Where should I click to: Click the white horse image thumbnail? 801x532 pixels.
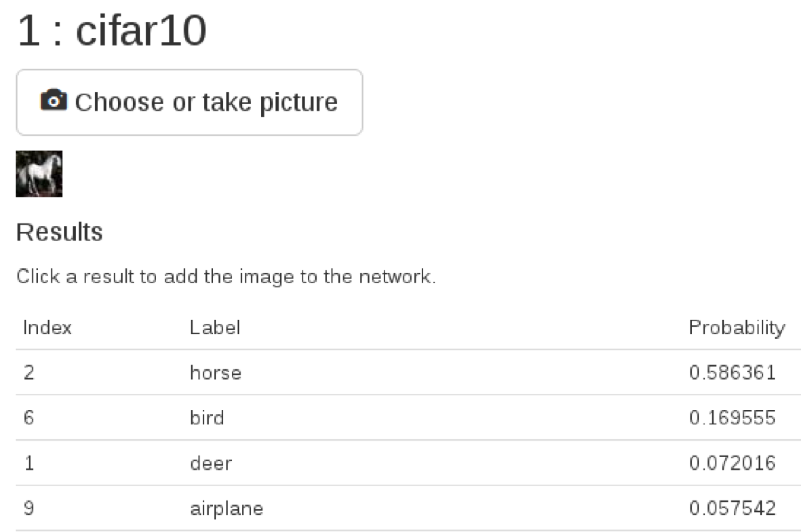[x=39, y=174]
